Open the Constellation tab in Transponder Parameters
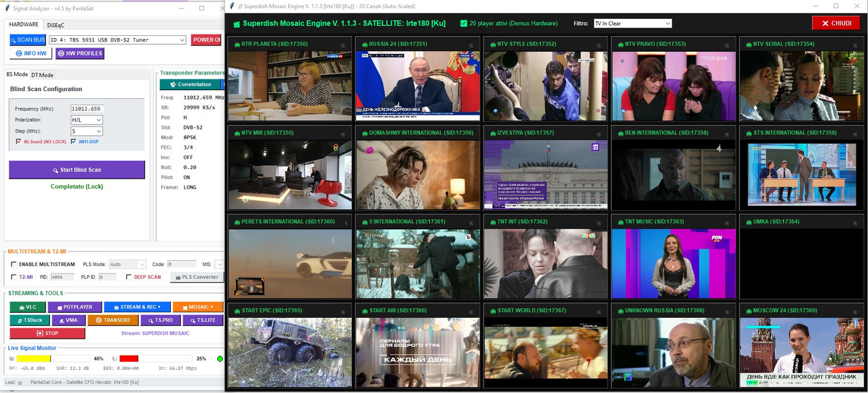Image resolution: width=868 pixels, height=393 pixels. point(191,84)
